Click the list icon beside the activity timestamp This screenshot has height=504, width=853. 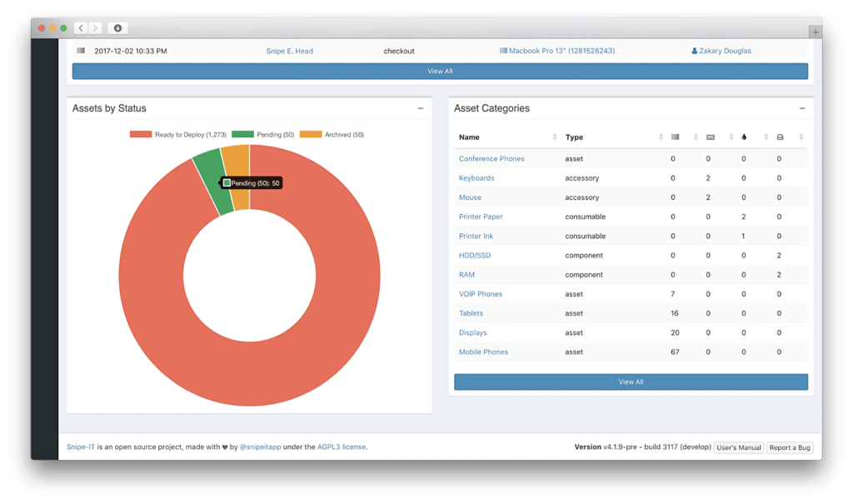80,51
